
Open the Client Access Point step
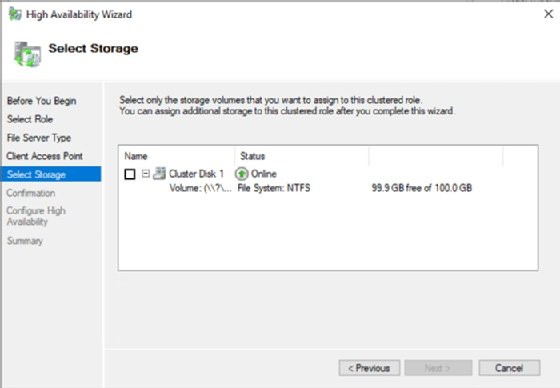click(44, 156)
